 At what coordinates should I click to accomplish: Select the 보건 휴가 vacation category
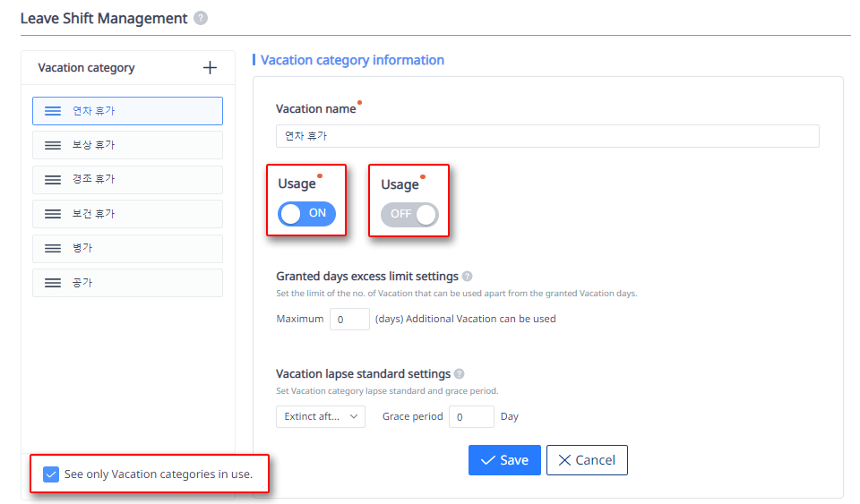(x=127, y=214)
